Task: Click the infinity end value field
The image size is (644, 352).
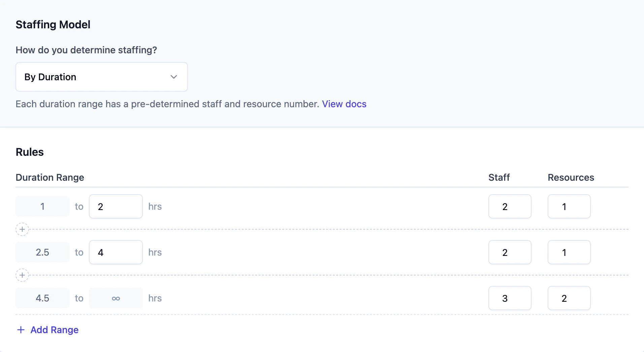Action: coord(116,298)
